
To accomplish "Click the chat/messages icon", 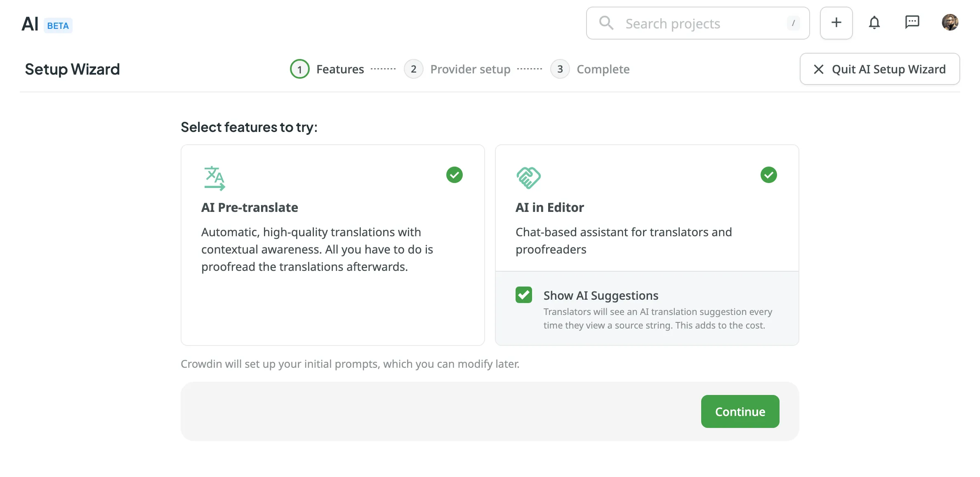I will 912,23.
